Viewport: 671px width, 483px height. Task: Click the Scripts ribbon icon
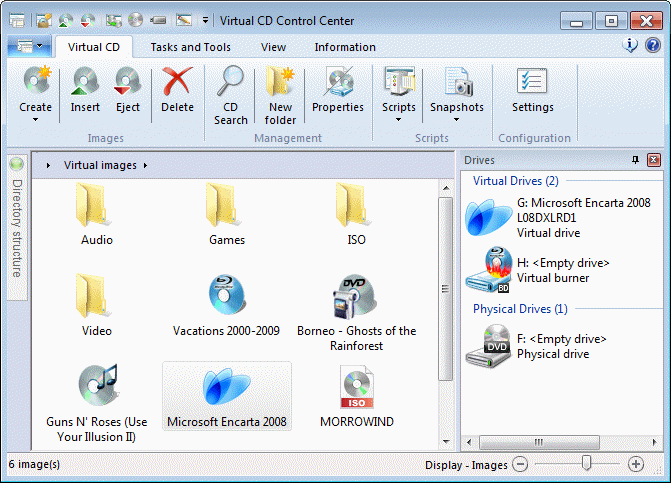[399, 80]
